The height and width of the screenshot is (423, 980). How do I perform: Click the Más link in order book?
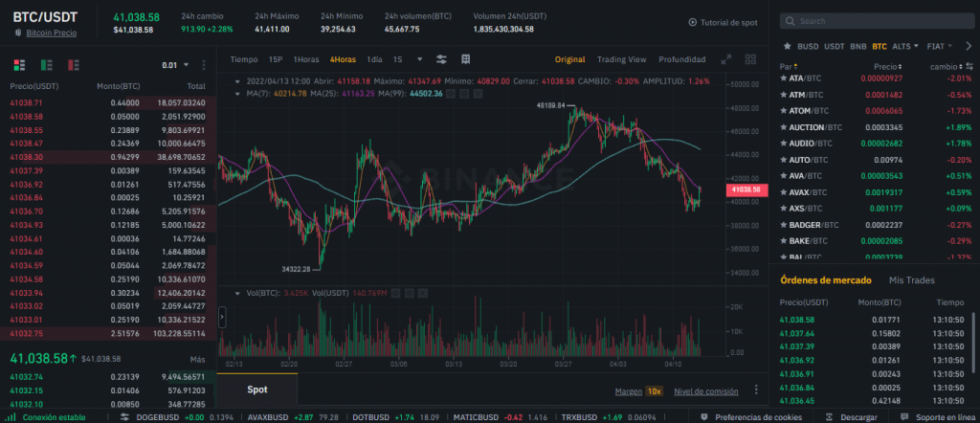197,359
